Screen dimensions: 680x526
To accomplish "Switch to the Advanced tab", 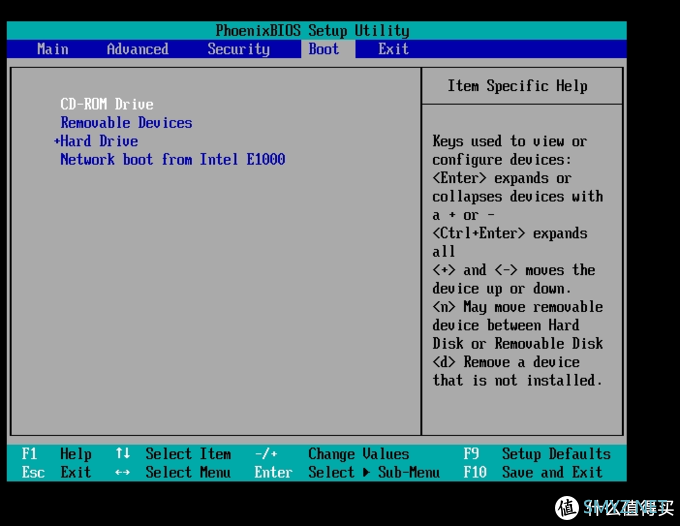I will [x=137, y=49].
